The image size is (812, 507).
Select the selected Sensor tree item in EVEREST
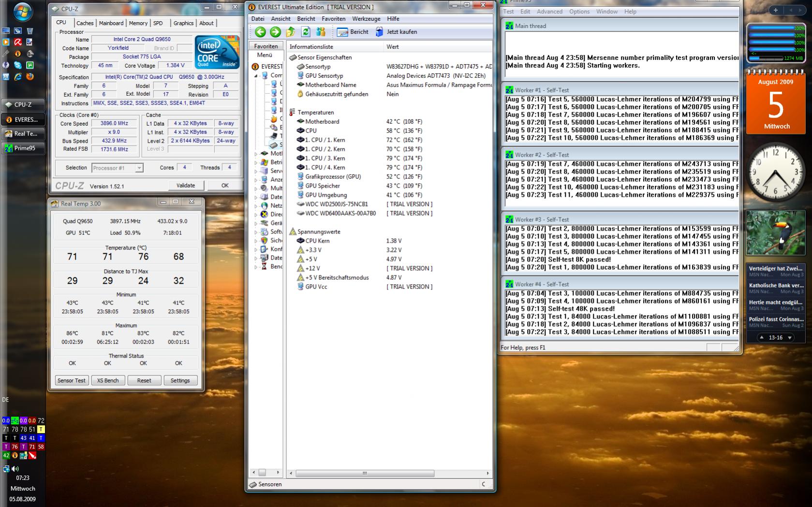click(277, 145)
